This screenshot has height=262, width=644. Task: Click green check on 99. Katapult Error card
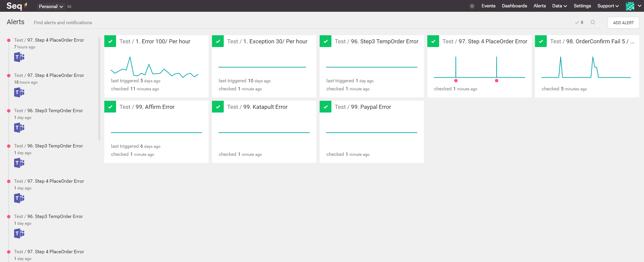click(218, 107)
